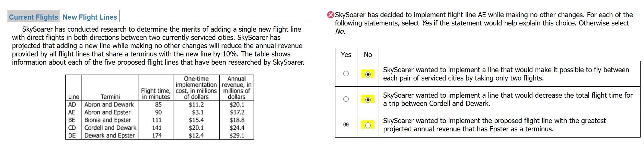The height and width of the screenshot is (152, 644).
Task: Select Yes for the two-flights statement
Action: point(346,74)
